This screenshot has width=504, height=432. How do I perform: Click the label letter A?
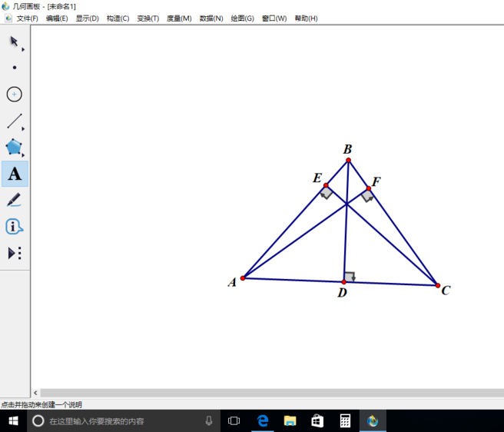click(232, 282)
